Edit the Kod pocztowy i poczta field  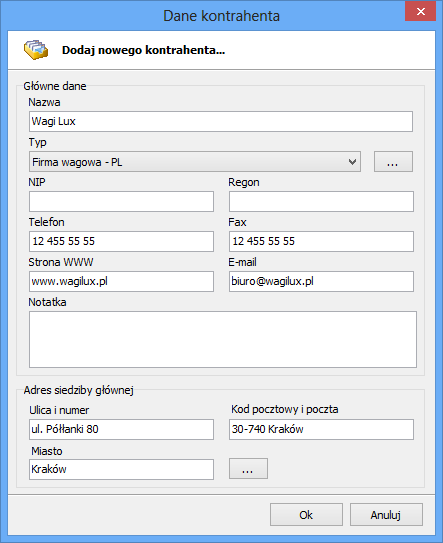point(321,429)
